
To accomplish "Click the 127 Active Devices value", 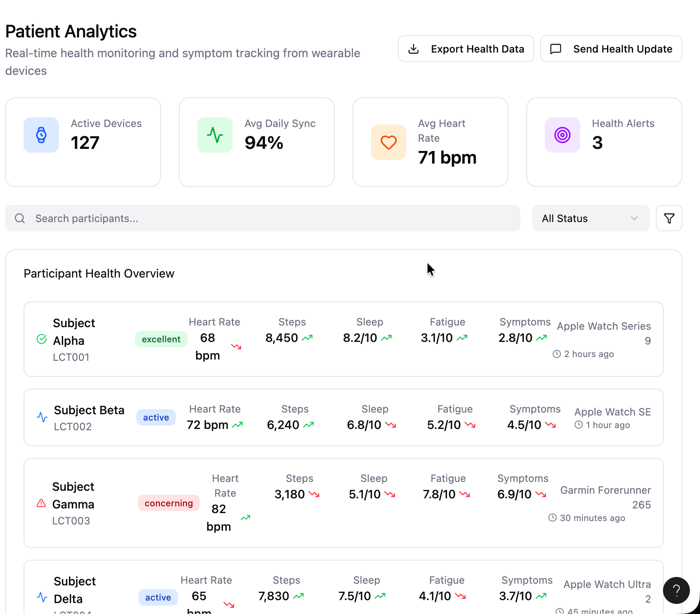I will (x=85, y=143).
